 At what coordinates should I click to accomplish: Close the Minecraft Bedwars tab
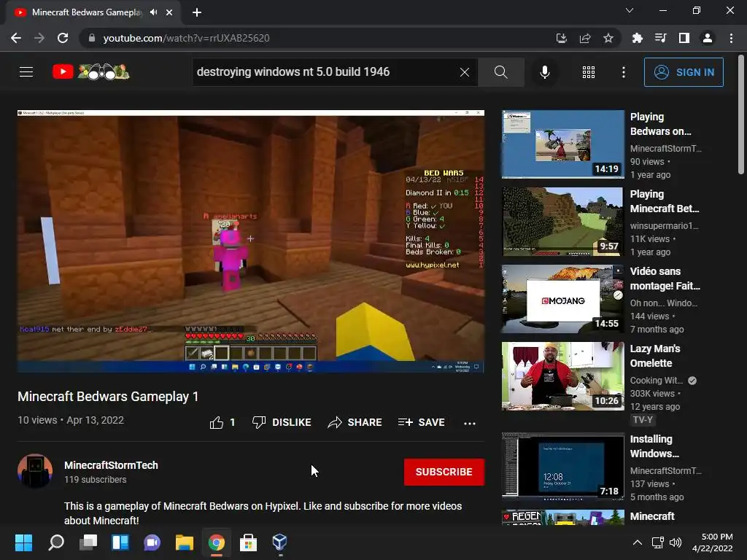[169, 12]
